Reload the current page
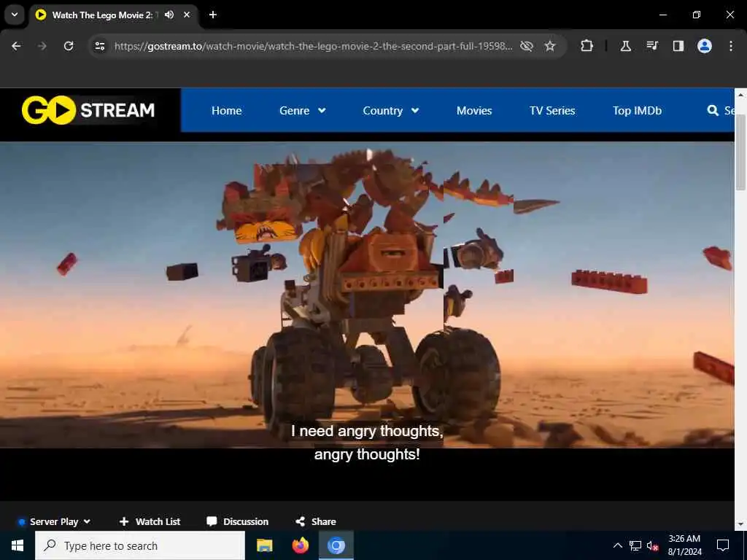747x560 pixels. [x=69, y=46]
